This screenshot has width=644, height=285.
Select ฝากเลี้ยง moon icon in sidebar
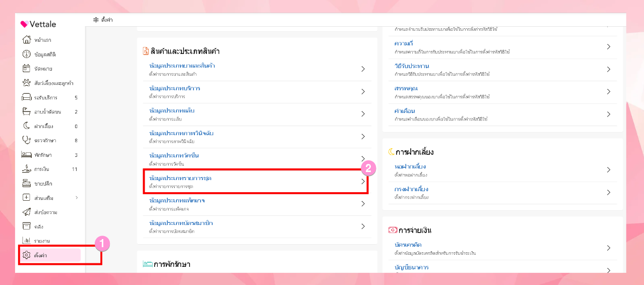(x=27, y=126)
